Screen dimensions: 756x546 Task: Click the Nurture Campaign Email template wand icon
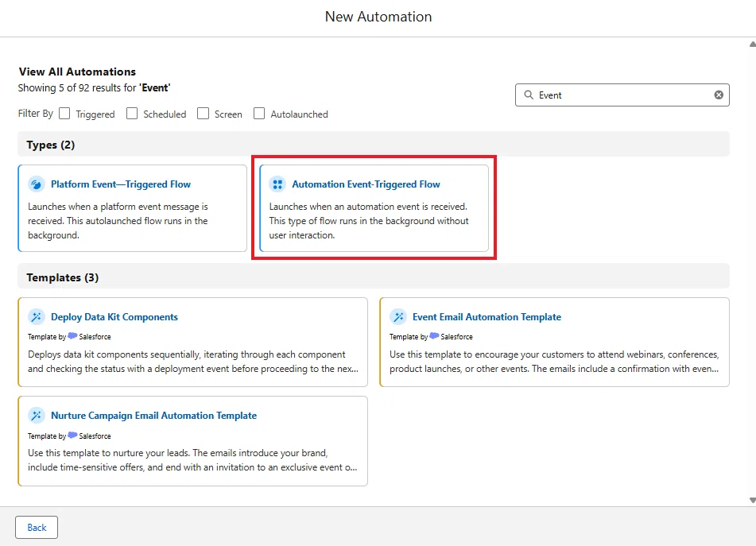[x=36, y=416]
